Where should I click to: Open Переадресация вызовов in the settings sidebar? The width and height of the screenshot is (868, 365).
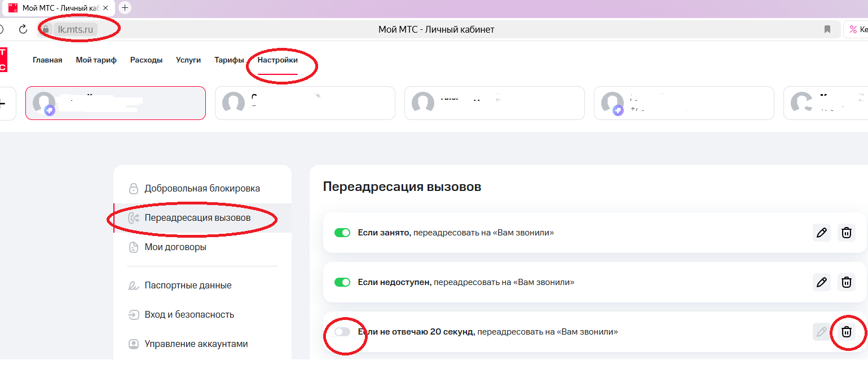(202, 217)
